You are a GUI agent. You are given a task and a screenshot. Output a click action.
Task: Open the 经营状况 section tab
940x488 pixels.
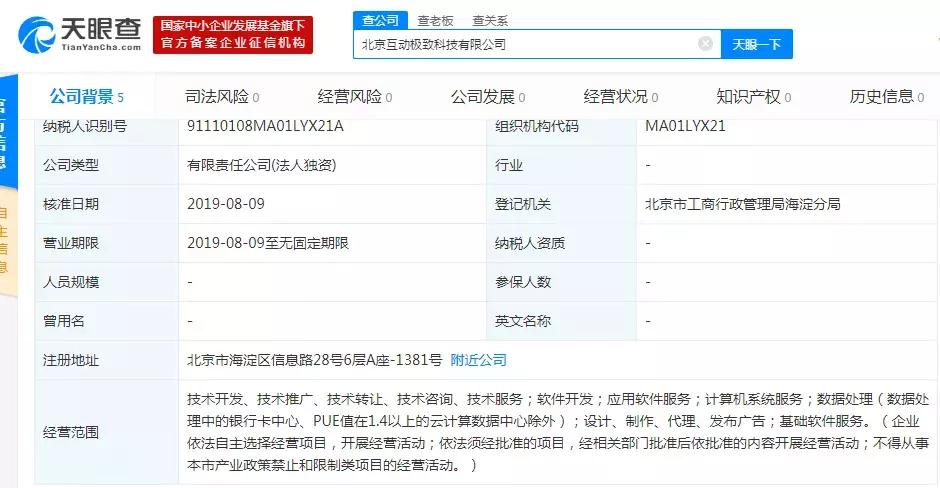point(621,97)
